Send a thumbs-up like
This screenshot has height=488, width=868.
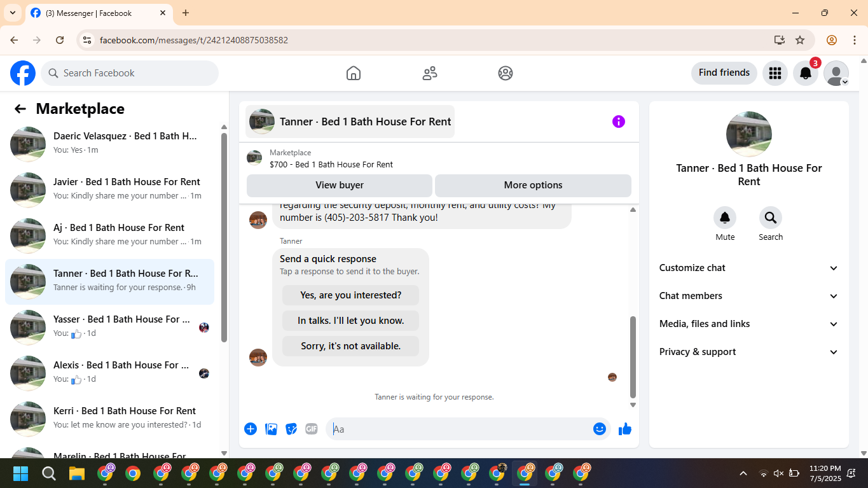[x=625, y=429]
